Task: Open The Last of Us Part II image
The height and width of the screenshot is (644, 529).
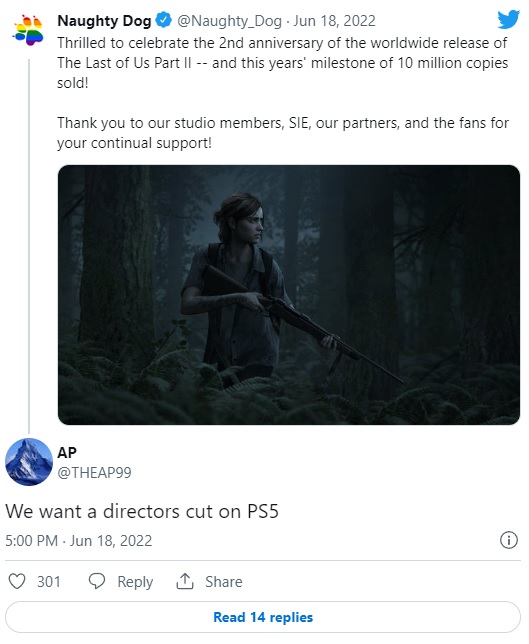Action: pyautogui.click(x=289, y=295)
